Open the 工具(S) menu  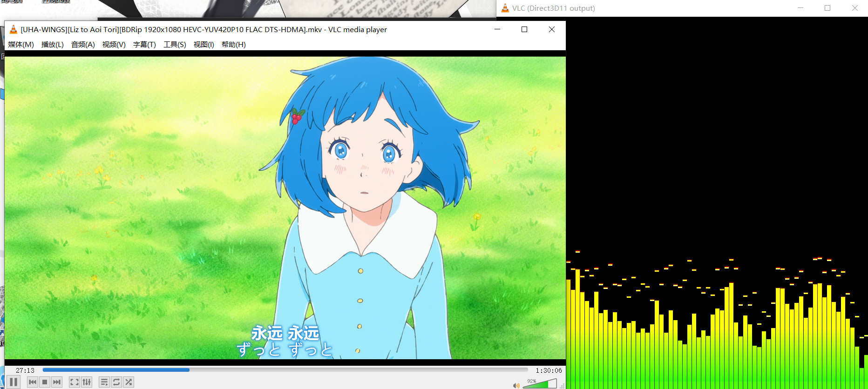pyautogui.click(x=175, y=45)
